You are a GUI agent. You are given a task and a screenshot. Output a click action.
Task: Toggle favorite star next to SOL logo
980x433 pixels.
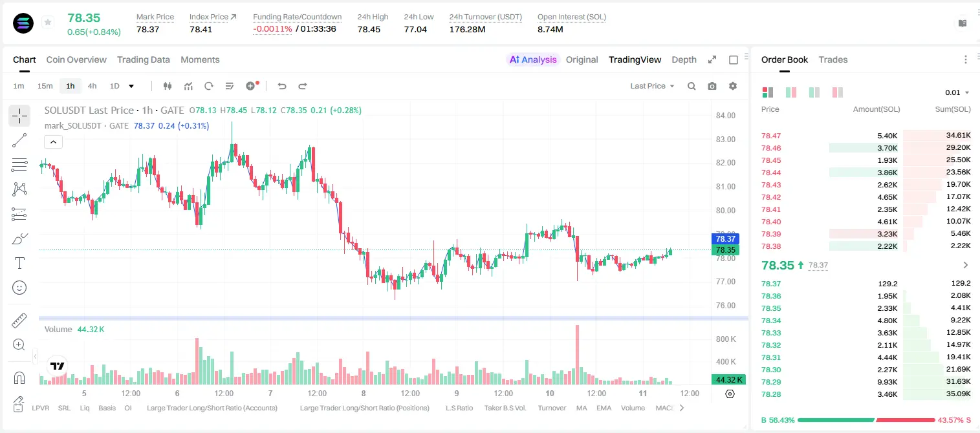[48, 23]
